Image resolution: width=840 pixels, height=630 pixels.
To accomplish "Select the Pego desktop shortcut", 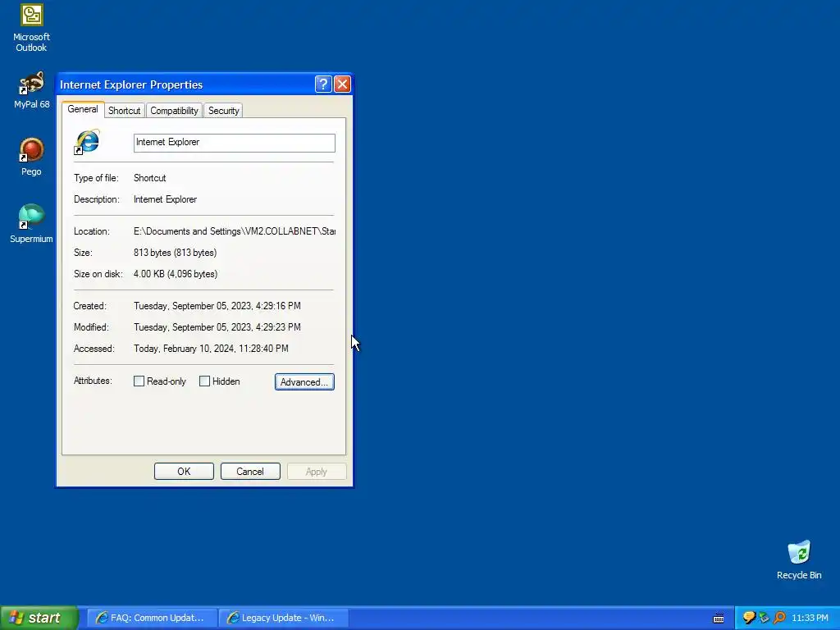I will click(x=31, y=157).
